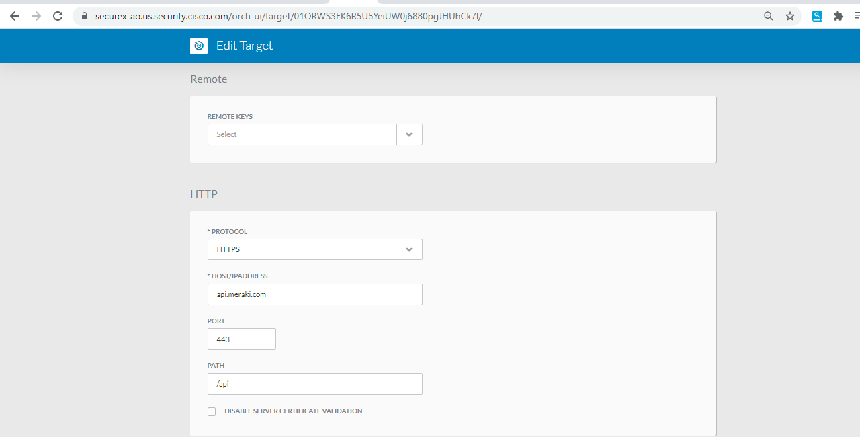Click the PATH field label

pyautogui.click(x=216, y=366)
